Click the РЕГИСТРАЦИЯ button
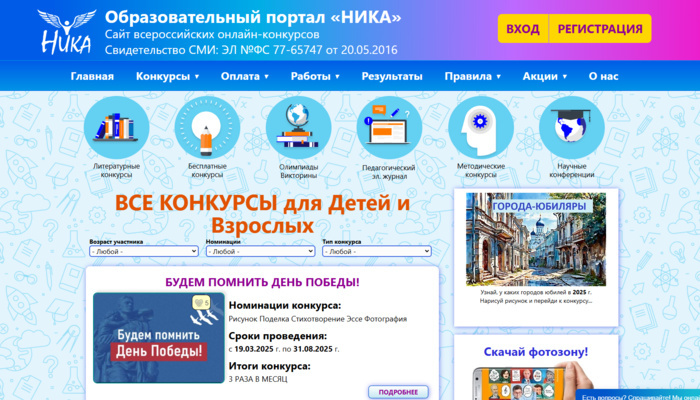This screenshot has width=700, height=400. (x=600, y=29)
